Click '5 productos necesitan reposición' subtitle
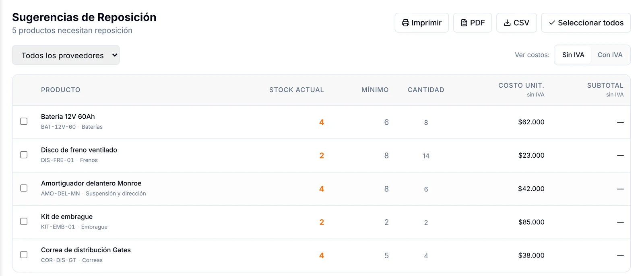The image size is (644, 276). (x=72, y=31)
